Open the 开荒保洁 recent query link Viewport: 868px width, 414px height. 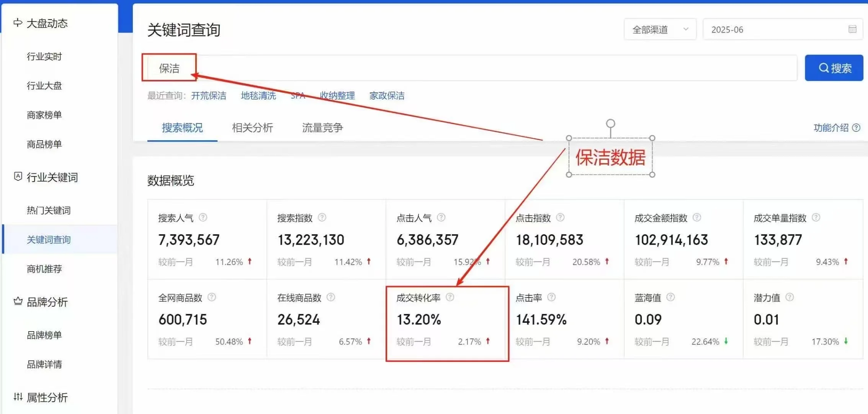(209, 96)
